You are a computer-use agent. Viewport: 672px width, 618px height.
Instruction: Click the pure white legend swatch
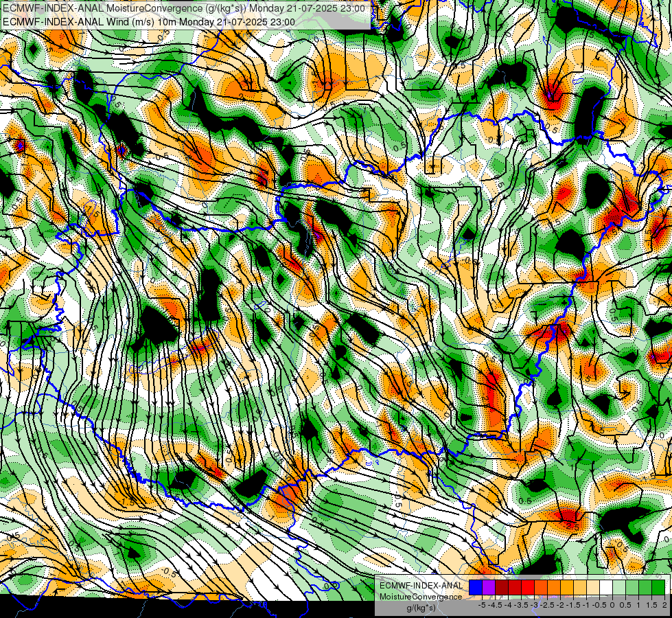[x=606, y=587]
